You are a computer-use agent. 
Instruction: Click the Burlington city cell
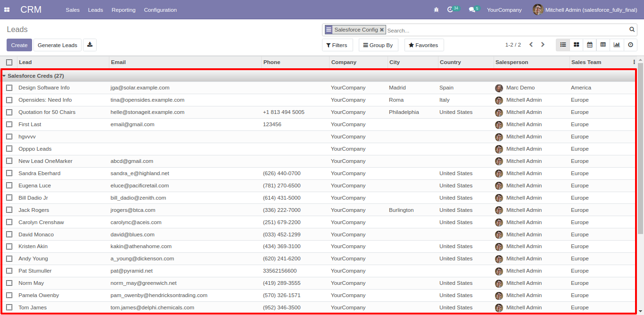(x=401, y=210)
